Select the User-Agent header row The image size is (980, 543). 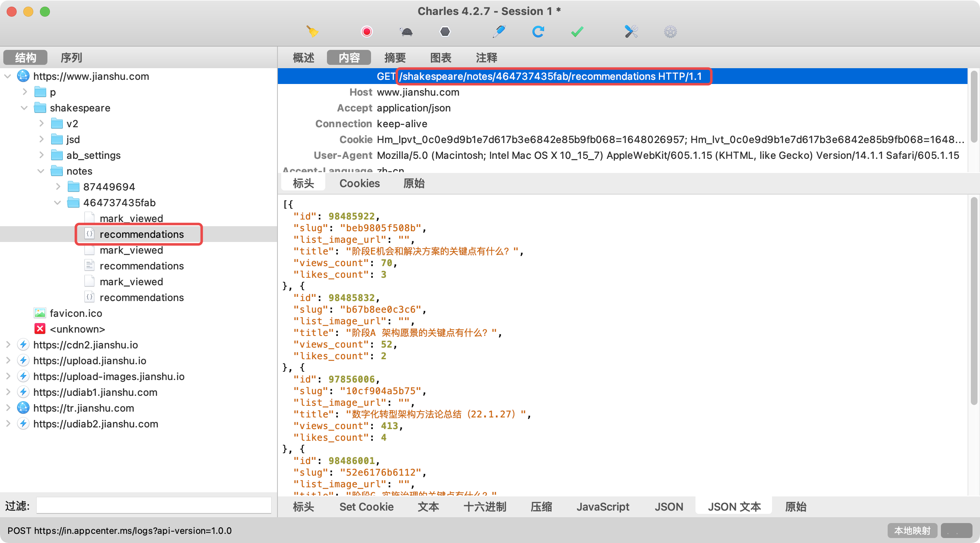click(x=622, y=155)
